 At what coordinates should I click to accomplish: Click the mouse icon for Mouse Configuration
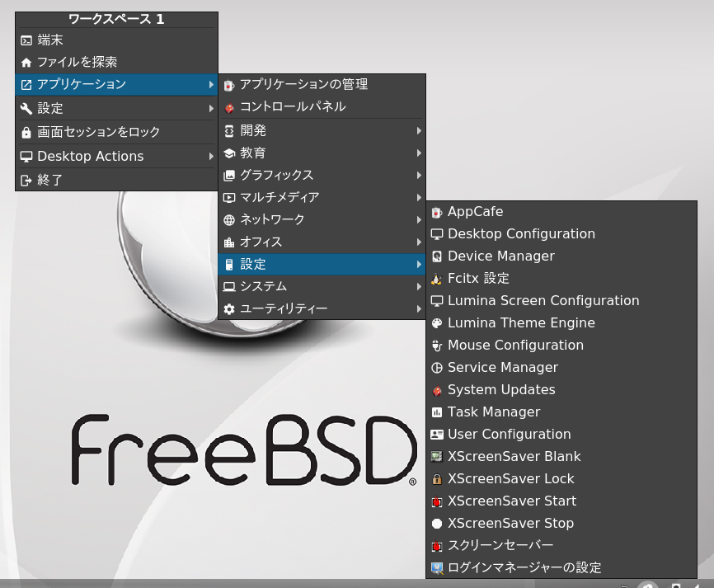(x=437, y=346)
